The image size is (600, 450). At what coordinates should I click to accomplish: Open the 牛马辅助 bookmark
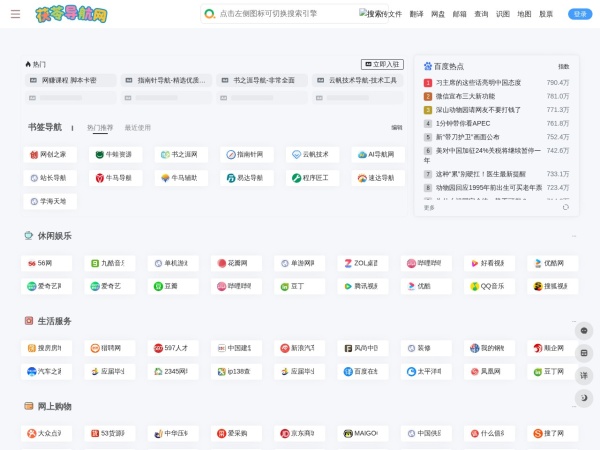click(x=181, y=178)
